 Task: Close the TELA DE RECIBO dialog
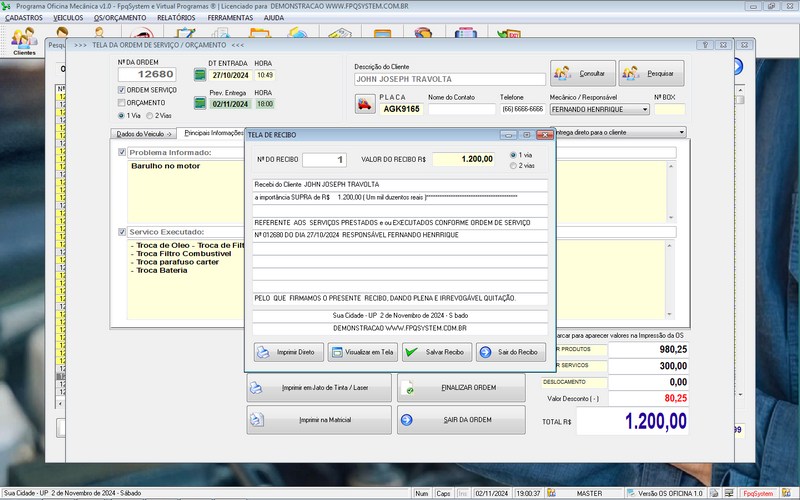(x=545, y=135)
